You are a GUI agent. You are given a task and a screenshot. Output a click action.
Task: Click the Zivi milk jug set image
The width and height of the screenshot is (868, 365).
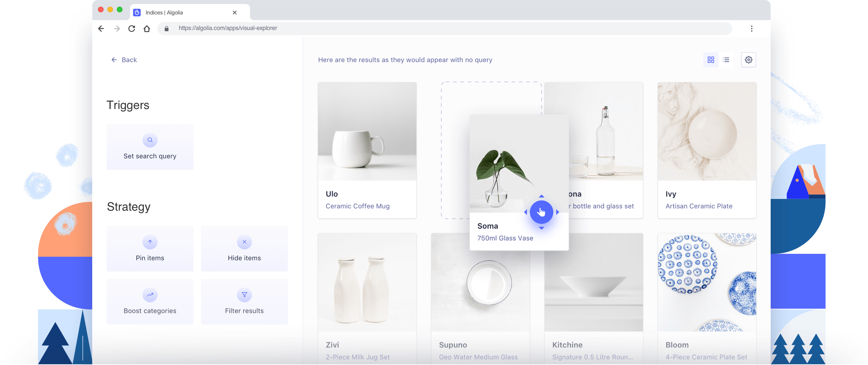(x=367, y=282)
